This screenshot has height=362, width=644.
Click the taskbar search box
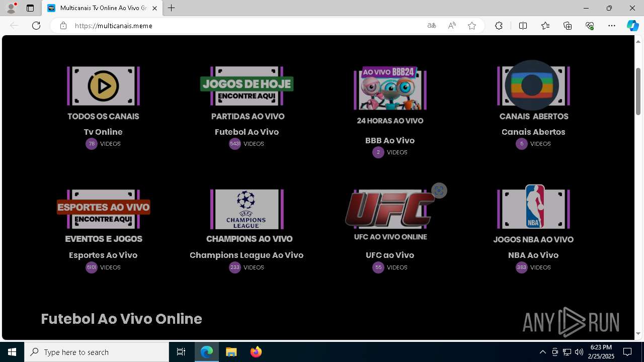coord(97,352)
